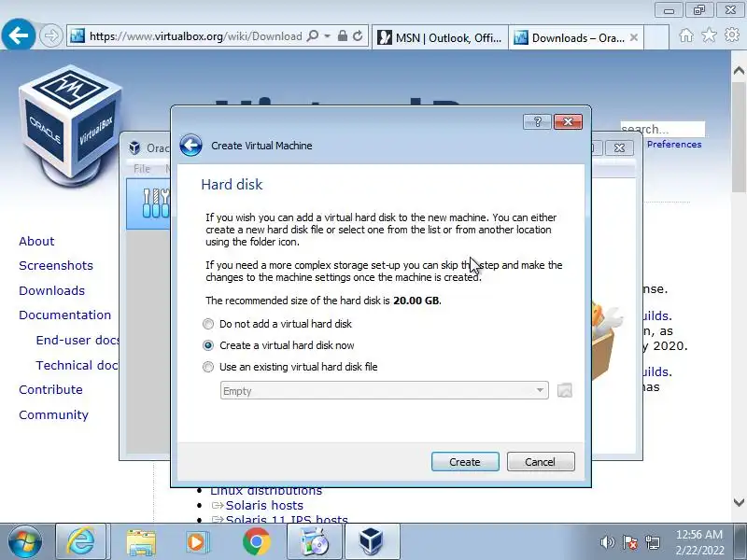Viewport: 747px width, 560px height.
Task: Close the Downloads tab with X icon
Action: point(634,37)
